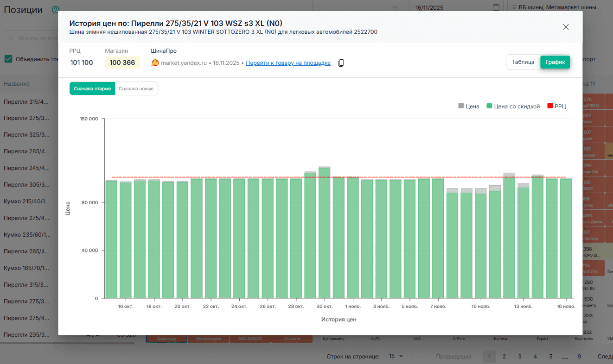Screen dimensions: 613x364
Task: Open the help icon next to Позиции
Action: pyautogui.click(x=56, y=10)
